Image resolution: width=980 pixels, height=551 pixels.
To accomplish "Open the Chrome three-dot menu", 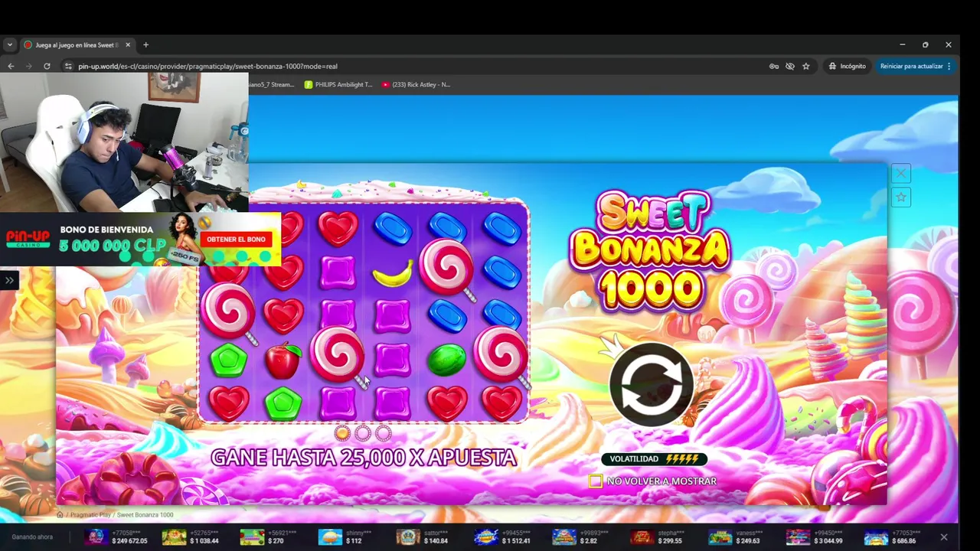I will pos(949,67).
